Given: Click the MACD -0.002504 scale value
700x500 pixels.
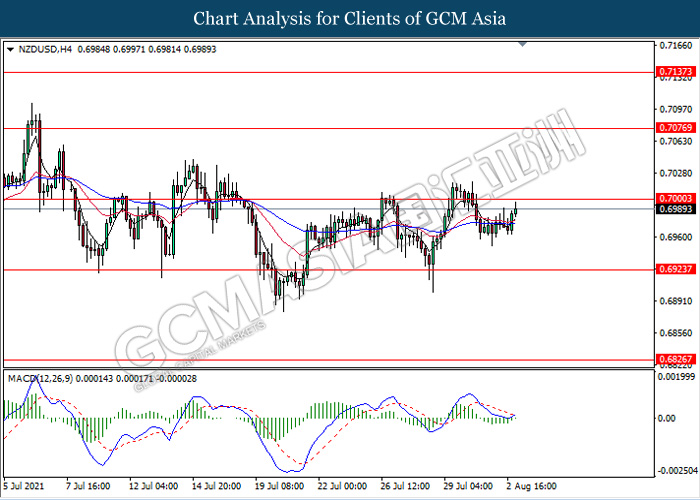Looking at the screenshot, I should 678,471.
